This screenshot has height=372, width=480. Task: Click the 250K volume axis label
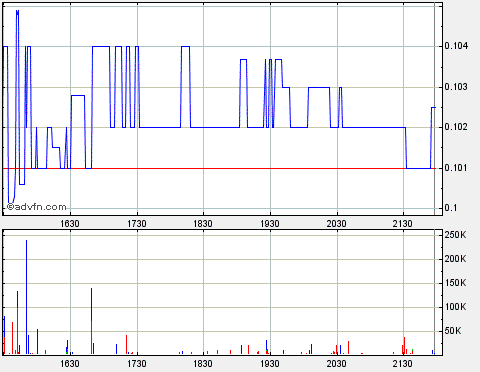tap(455, 235)
